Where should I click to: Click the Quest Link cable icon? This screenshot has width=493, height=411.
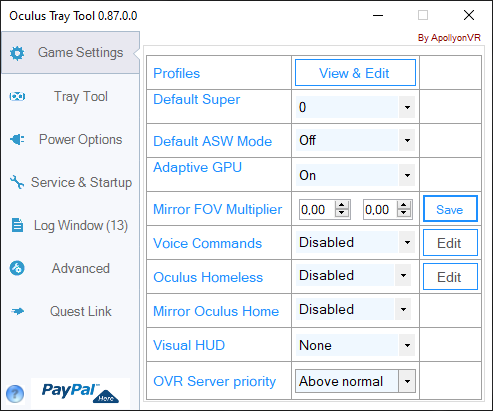[17, 311]
